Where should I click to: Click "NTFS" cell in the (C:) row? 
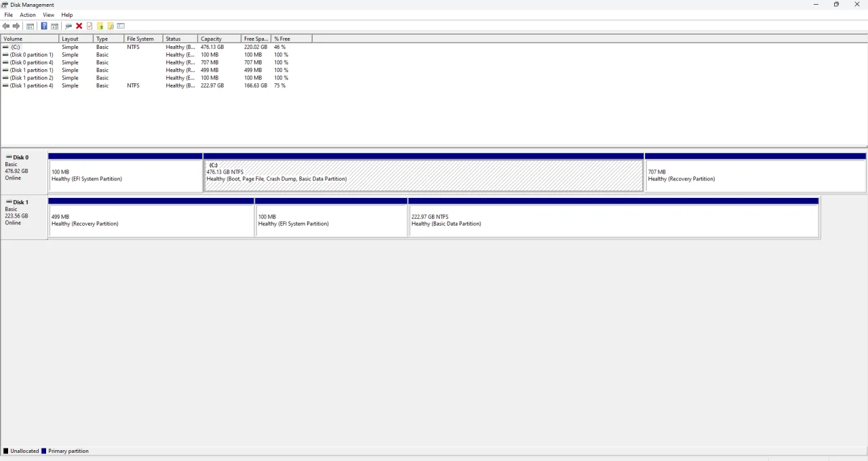(x=133, y=47)
